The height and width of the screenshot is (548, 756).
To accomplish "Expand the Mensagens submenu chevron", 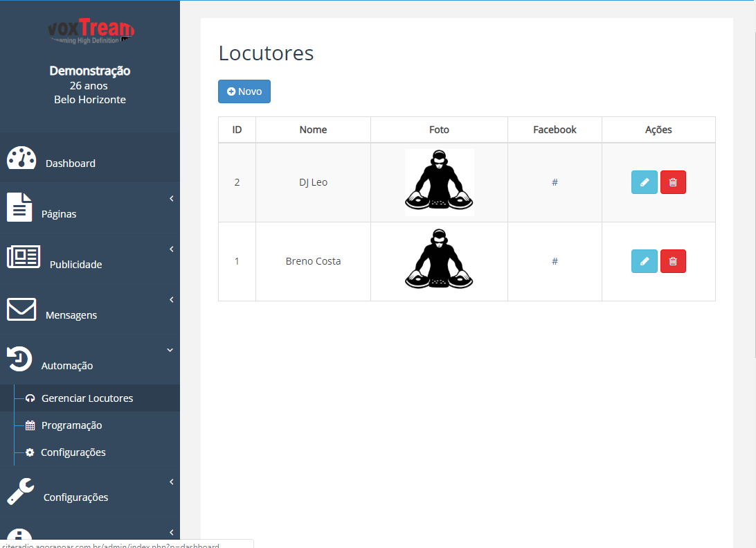I will 171,300.
